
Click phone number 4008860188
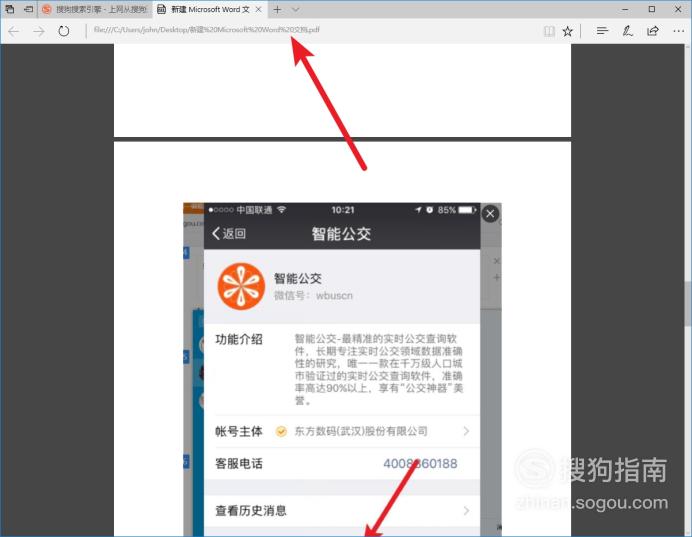420,464
